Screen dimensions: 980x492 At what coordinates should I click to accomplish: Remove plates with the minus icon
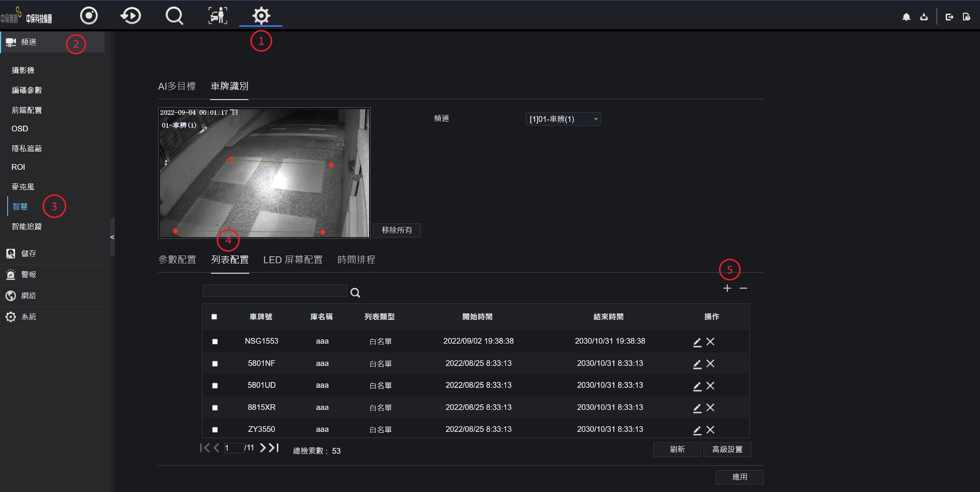pos(743,288)
